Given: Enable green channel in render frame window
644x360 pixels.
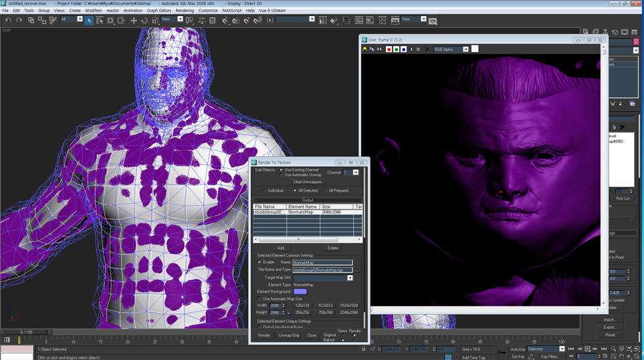Looking at the screenshot, I should point(396,49).
